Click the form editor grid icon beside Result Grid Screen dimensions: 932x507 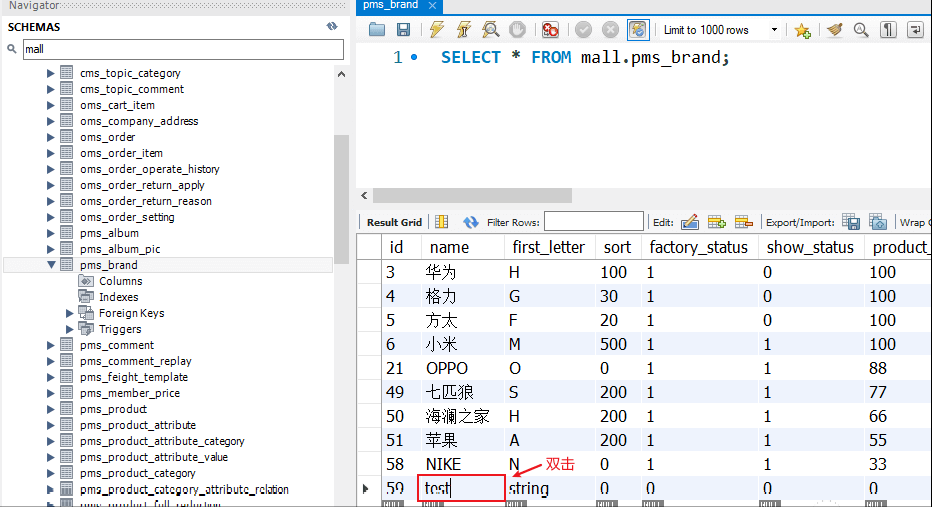point(442,222)
